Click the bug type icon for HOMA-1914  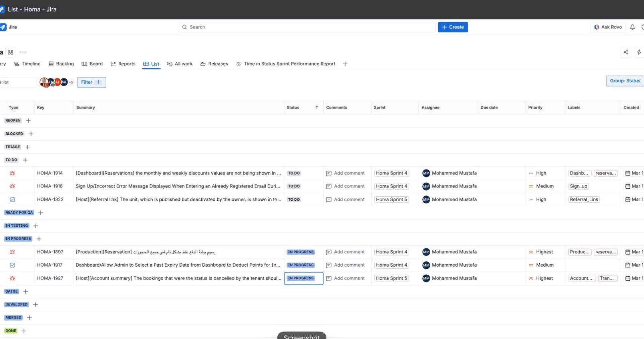12,173
